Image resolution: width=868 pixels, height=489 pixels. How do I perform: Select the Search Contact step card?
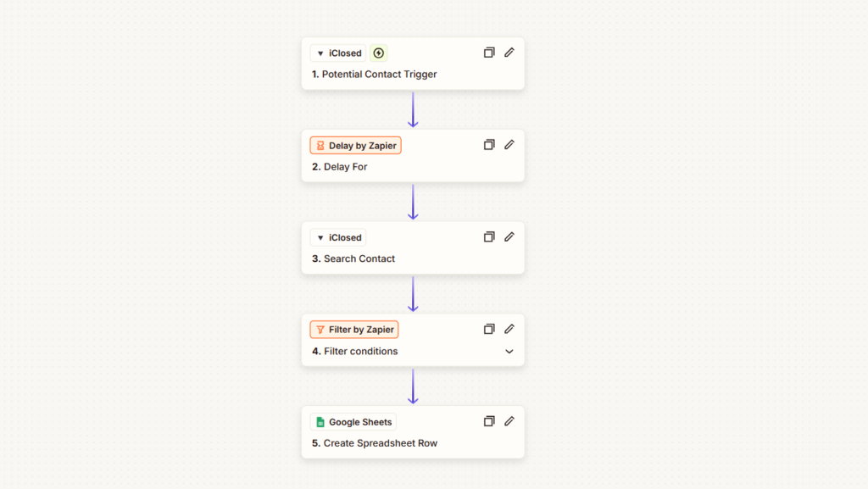[x=412, y=258]
